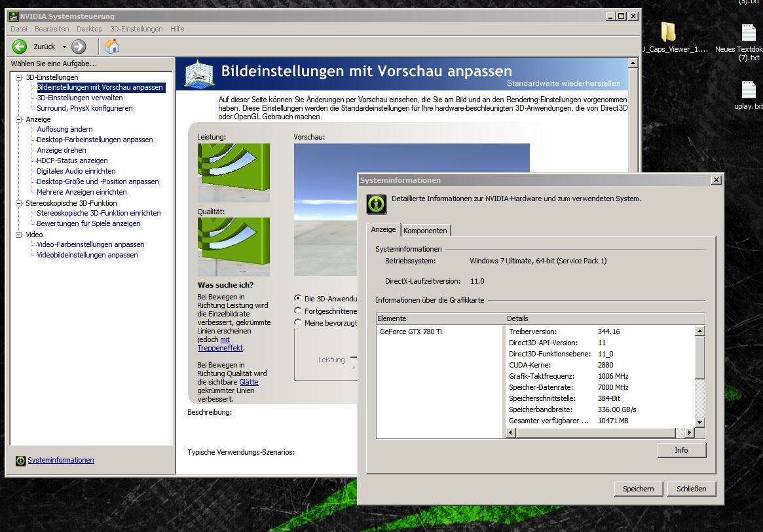Open 'Digitales Audio einrichten' tree item
Viewport: 763px width, 532px height.
tap(77, 172)
